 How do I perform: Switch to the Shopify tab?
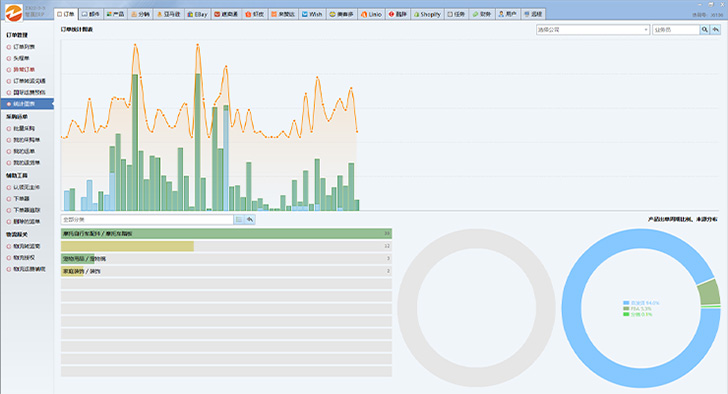pos(427,14)
